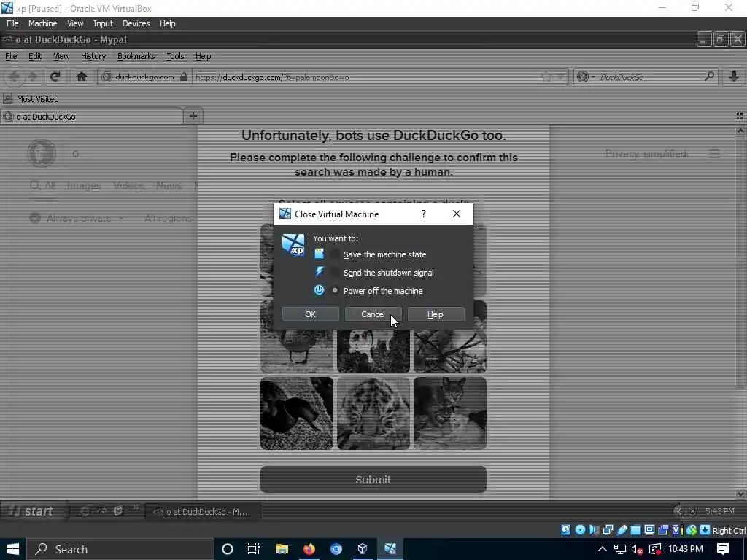Click the Mypal browser Back arrow button

15,77
